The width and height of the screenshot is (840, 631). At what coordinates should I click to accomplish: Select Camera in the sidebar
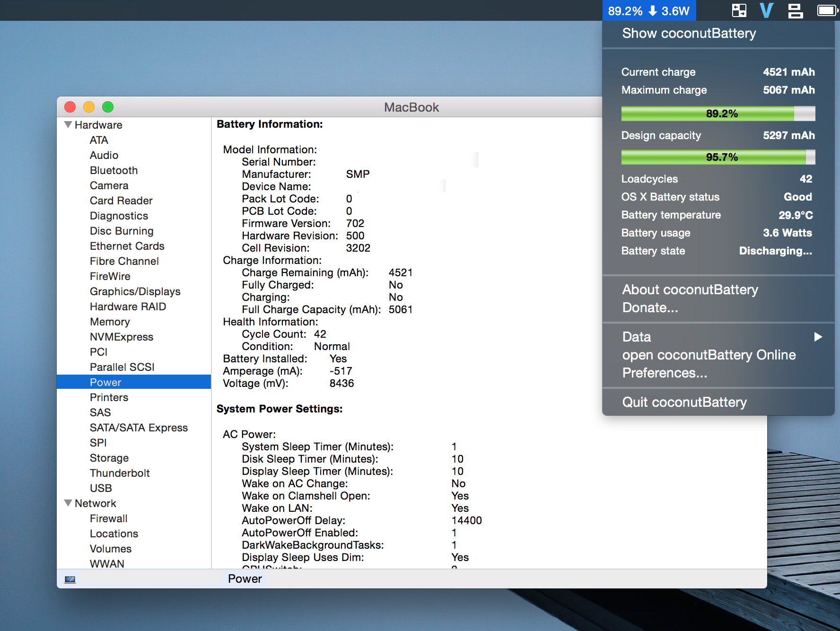point(109,185)
